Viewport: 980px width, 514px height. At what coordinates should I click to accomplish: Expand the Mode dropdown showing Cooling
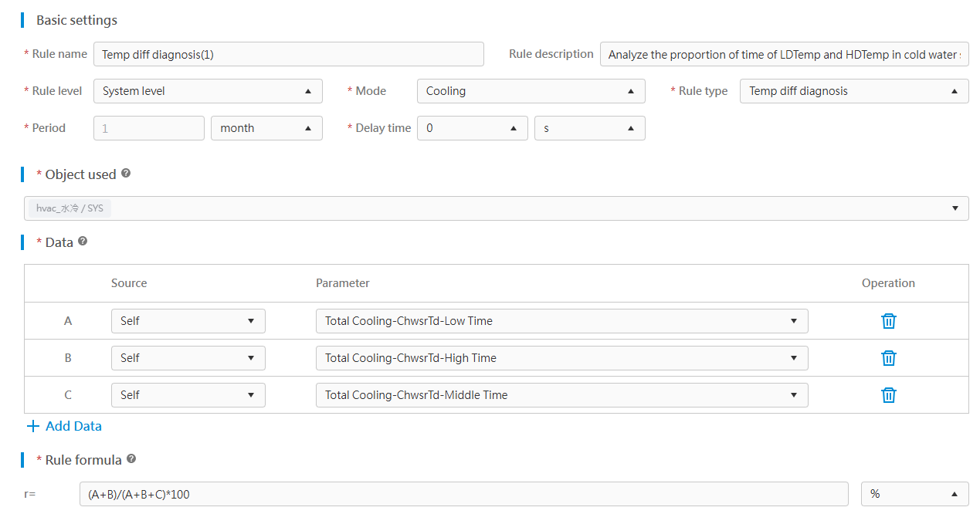531,91
